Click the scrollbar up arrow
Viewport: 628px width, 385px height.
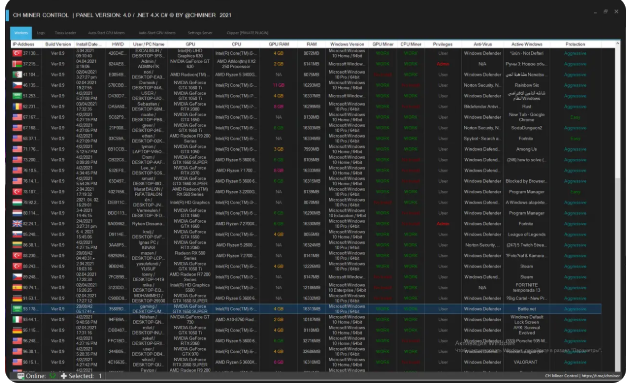[618, 43]
